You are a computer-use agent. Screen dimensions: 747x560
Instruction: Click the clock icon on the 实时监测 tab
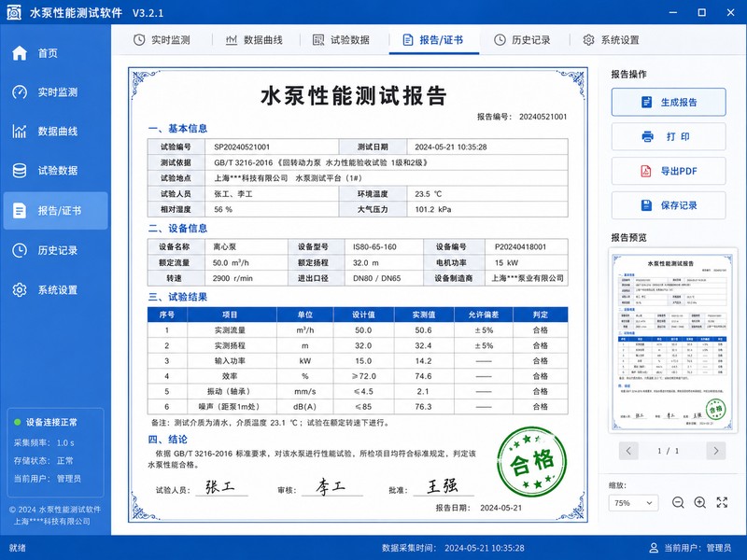[138, 40]
